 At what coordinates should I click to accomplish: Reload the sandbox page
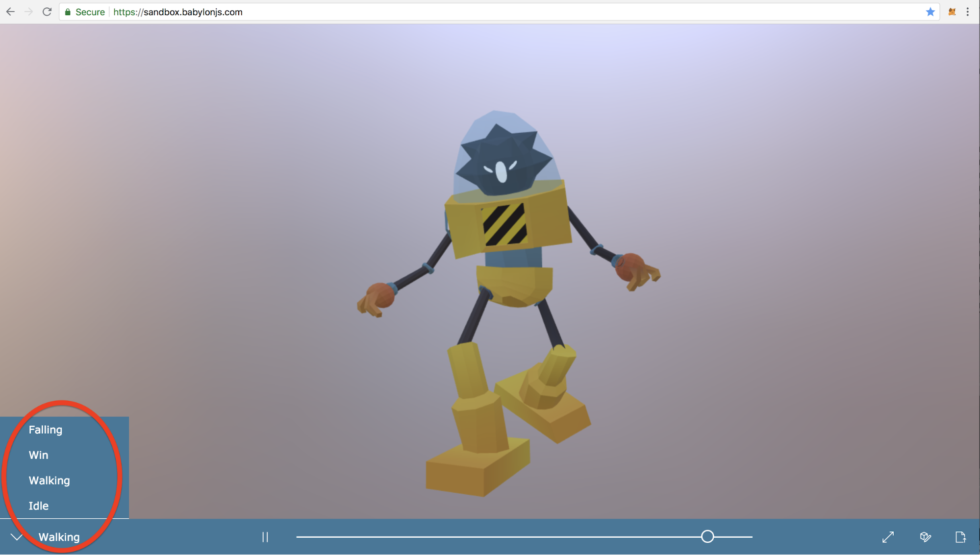47,12
